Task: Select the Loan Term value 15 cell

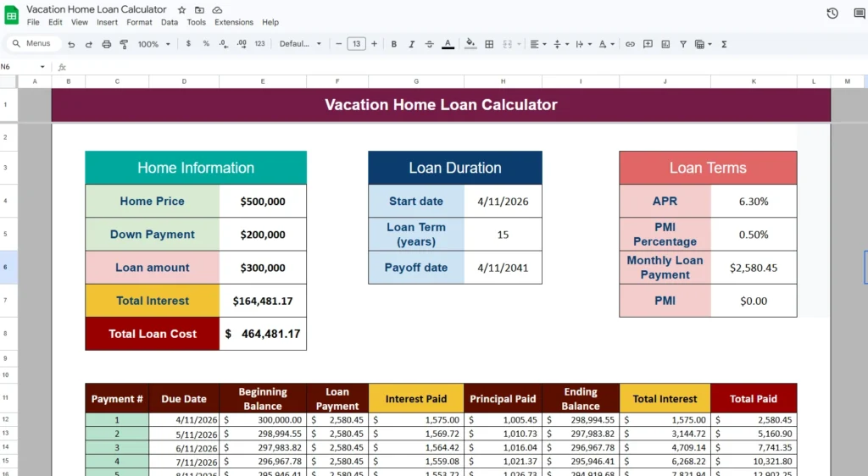Action: (x=503, y=235)
